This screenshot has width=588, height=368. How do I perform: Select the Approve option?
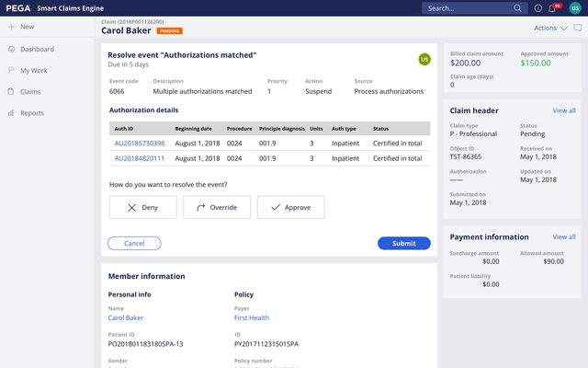(291, 208)
